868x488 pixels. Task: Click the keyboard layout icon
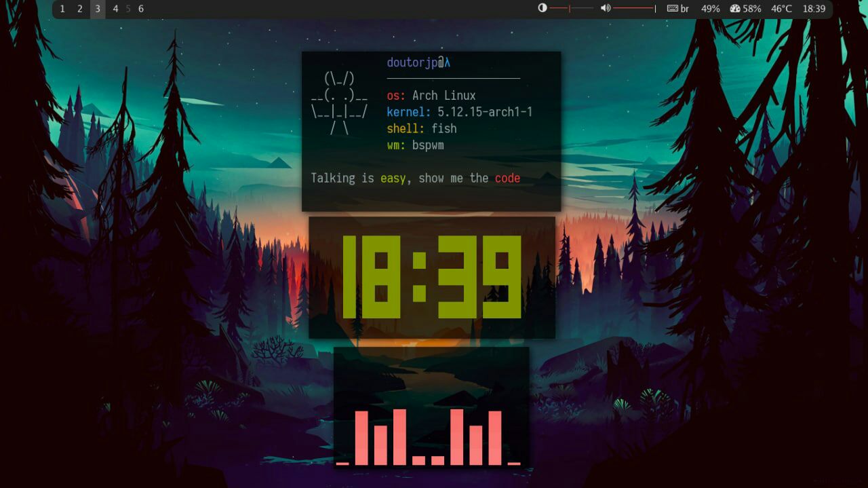(x=673, y=9)
